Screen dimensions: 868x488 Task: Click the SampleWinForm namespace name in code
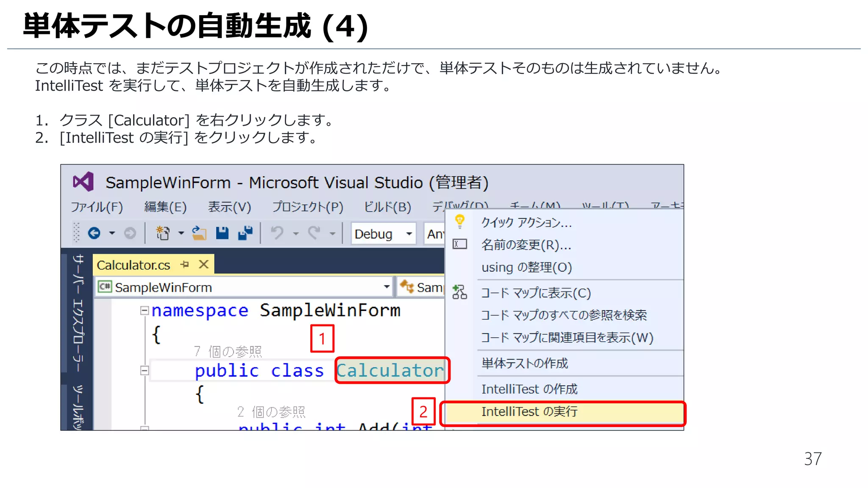coord(330,310)
